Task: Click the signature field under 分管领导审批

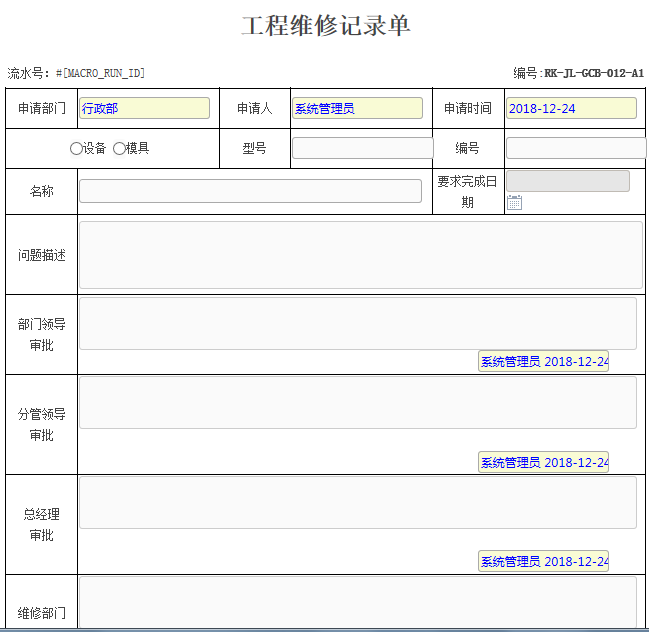Action: tap(543, 462)
